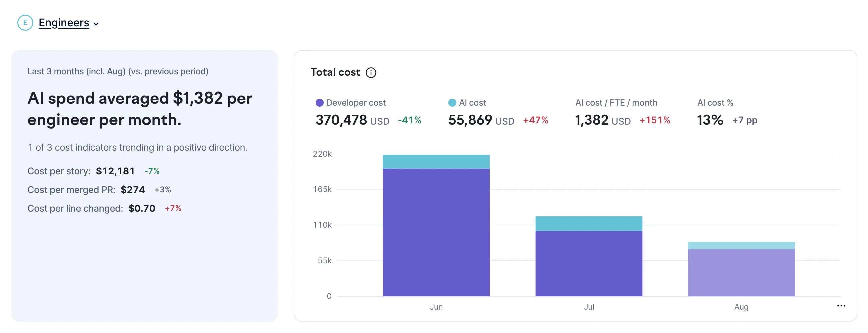
Task: Click the Jul developer cost purple bar
Action: tap(589, 263)
